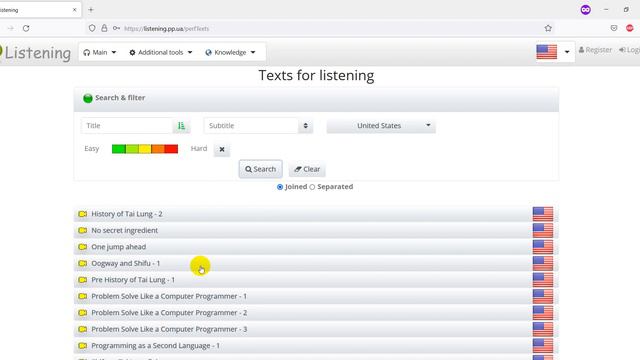Reload the page in the browser
Screen dimensions: 640x360
pos(26,28)
